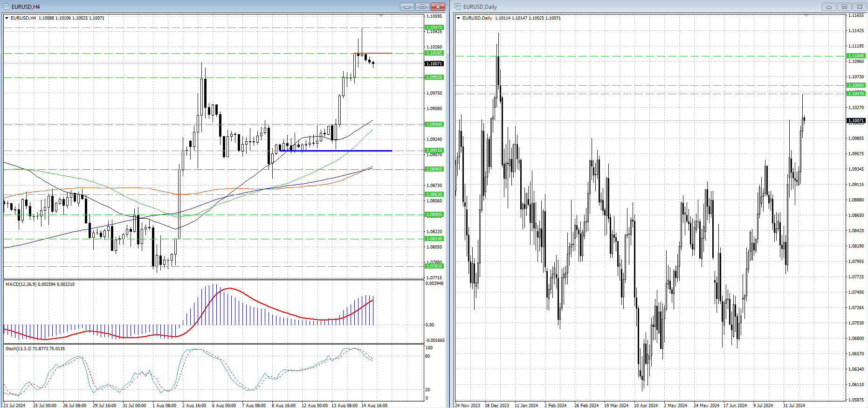Viewport: 868px width, 408px height.
Task: Click the 1.09400 green price label
Action: point(434,124)
